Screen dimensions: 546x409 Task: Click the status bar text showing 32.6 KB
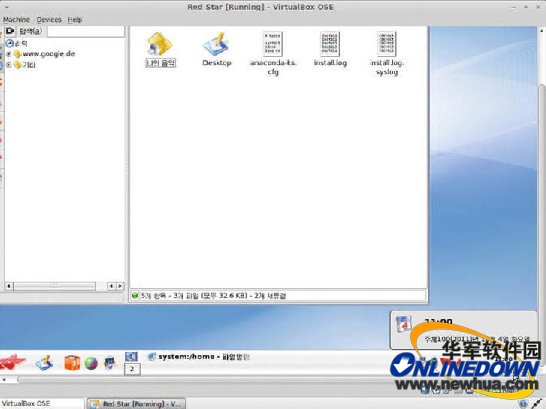tap(213, 296)
